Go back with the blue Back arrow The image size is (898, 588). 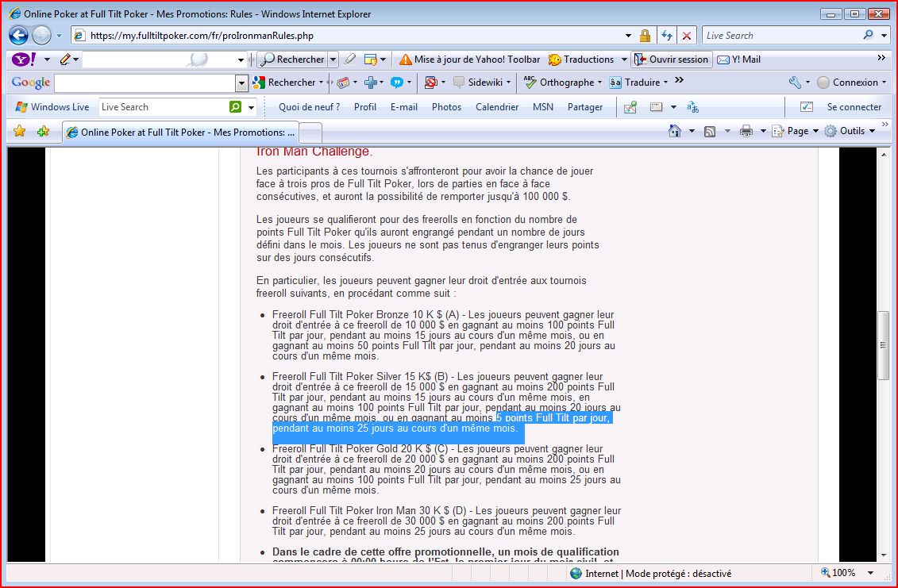coord(18,36)
